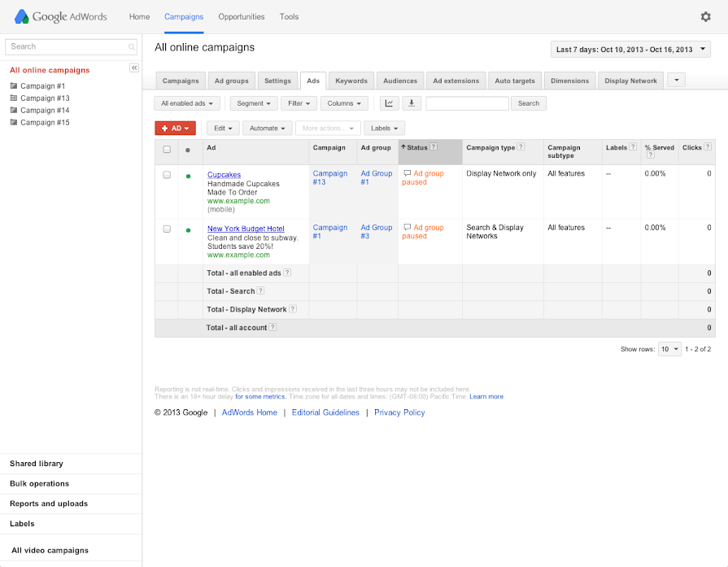Viewport: 728px width, 567px height.
Task: Click the help icon beside Campaign type
Action: pos(521,147)
